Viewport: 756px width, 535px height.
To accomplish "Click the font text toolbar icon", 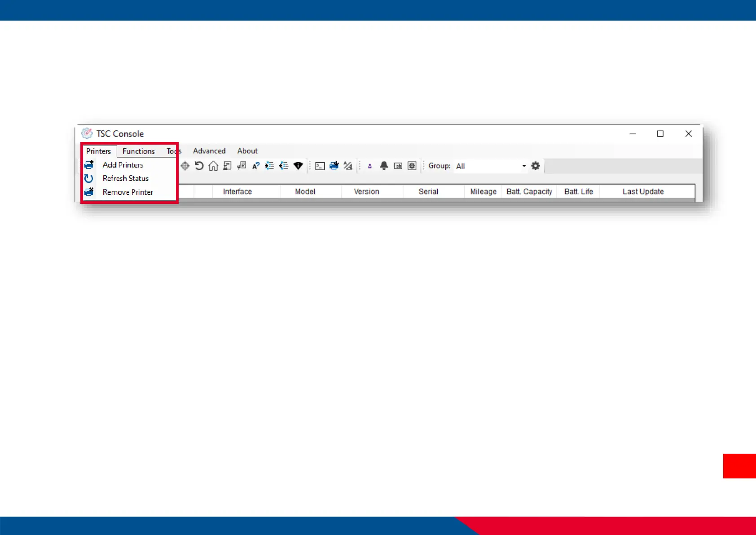I will pyautogui.click(x=348, y=166).
